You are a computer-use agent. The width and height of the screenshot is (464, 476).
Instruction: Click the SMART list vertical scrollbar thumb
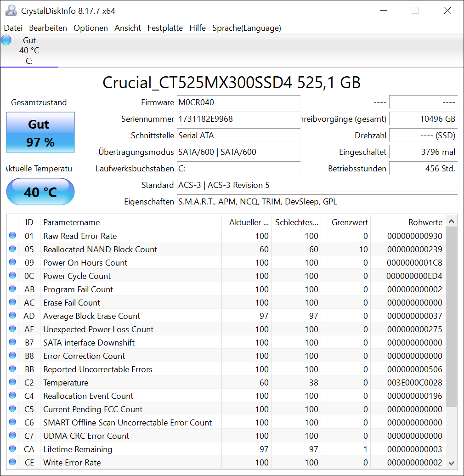(451, 317)
